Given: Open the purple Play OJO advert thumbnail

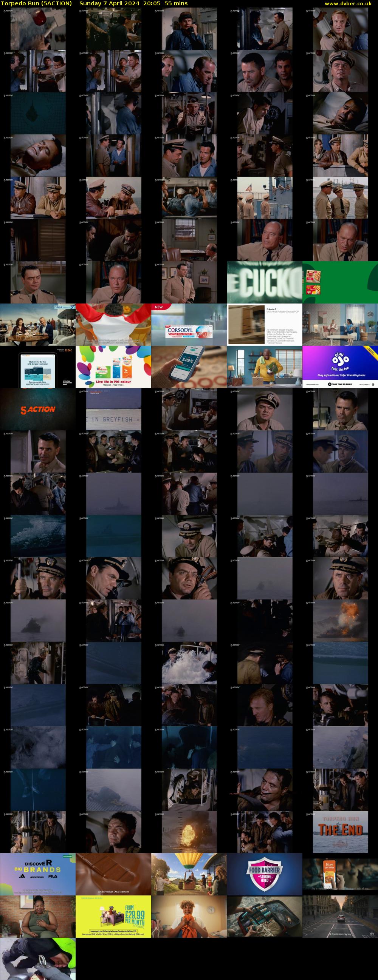Looking at the screenshot, I should [x=340, y=367].
